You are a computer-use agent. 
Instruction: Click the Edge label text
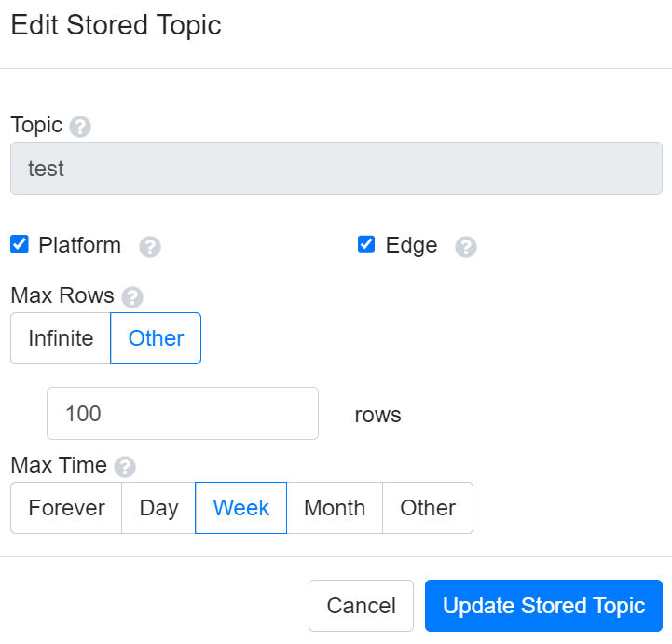pyautogui.click(x=411, y=245)
